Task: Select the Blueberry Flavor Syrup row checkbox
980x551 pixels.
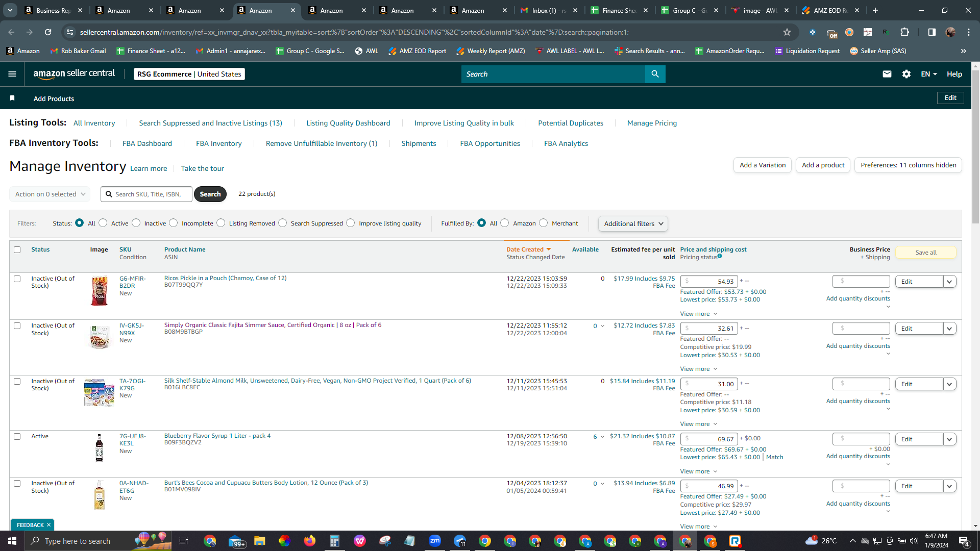Action: [x=17, y=437]
